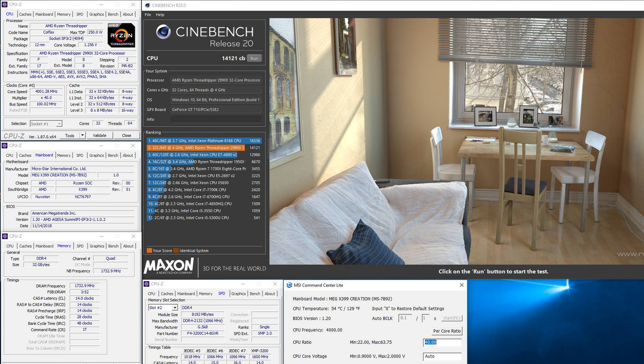Click the Auto BCLK step field showing 0.1
644x364 pixels.
[405, 318]
